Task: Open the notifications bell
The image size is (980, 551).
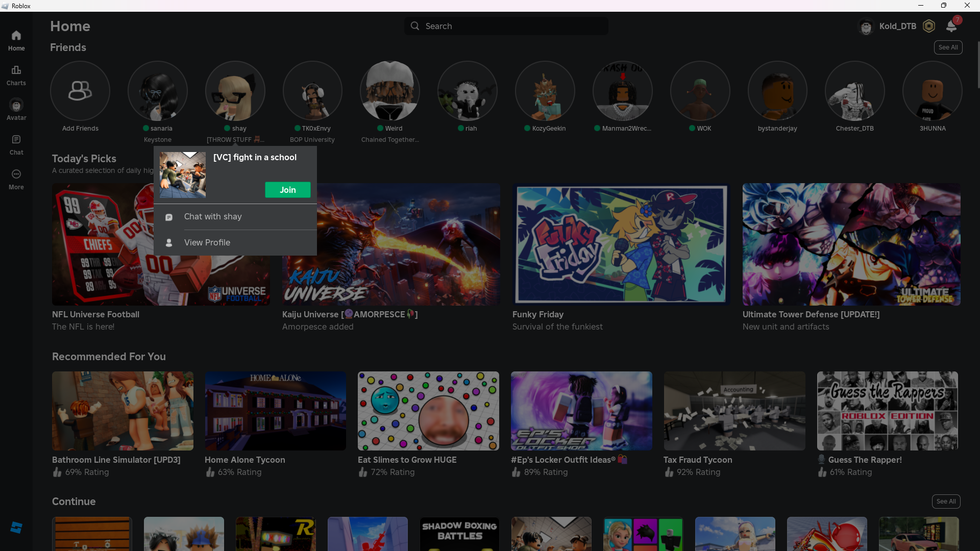Action: (x=951, y=26)
